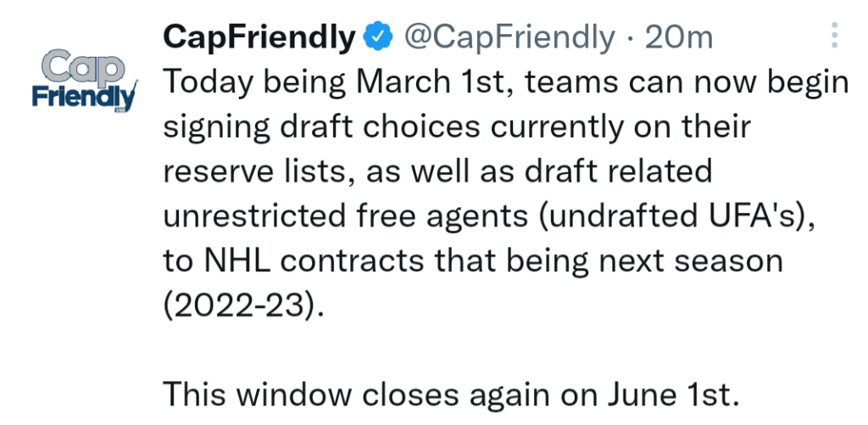The width and height of the screenshot is (868, 425).
Task: Click the word "Today" starting the tweet
Action: pos(209,83)
